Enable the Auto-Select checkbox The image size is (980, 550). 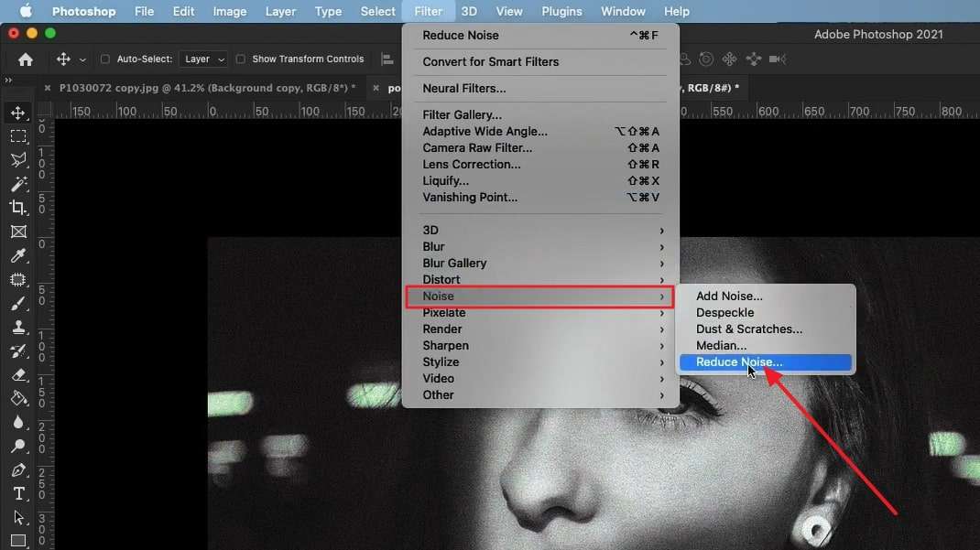tap(105, 59)
